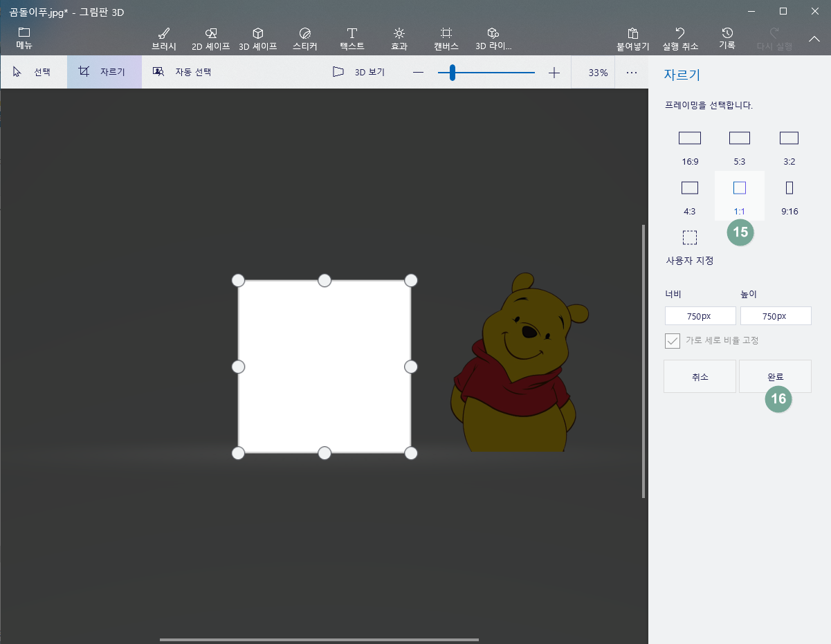Click 실행 취소 undo
831x644 pixels.
pos(680,39)
